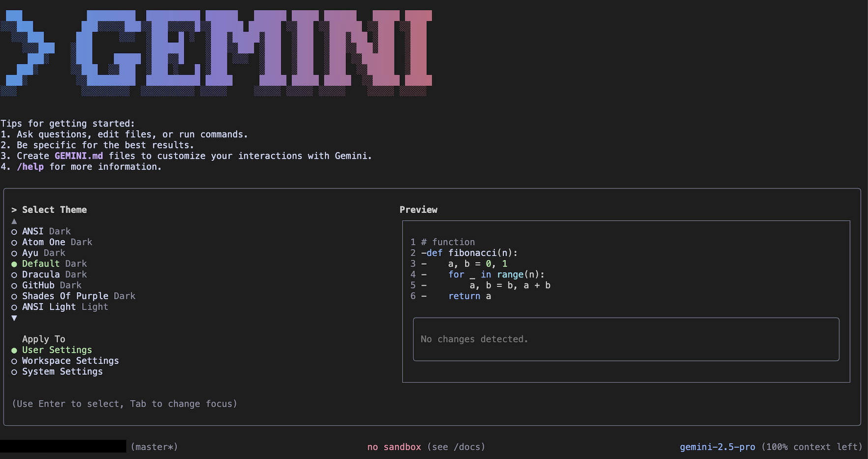This screenshot has width=868, height=459.
Task: Click the gemini-2.5-pro model label
Action: pos(718,447)
